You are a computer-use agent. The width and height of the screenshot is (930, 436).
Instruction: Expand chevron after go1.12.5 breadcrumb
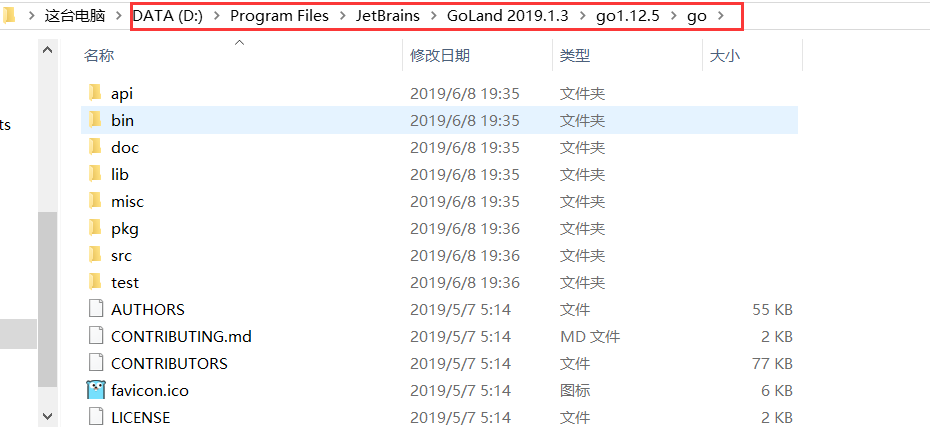pos(673,16)
